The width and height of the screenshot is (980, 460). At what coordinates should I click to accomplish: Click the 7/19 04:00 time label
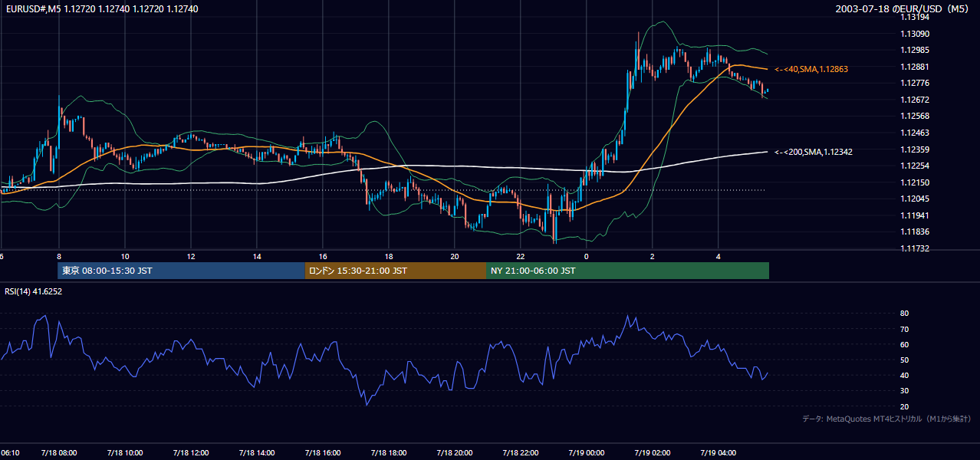719,453
